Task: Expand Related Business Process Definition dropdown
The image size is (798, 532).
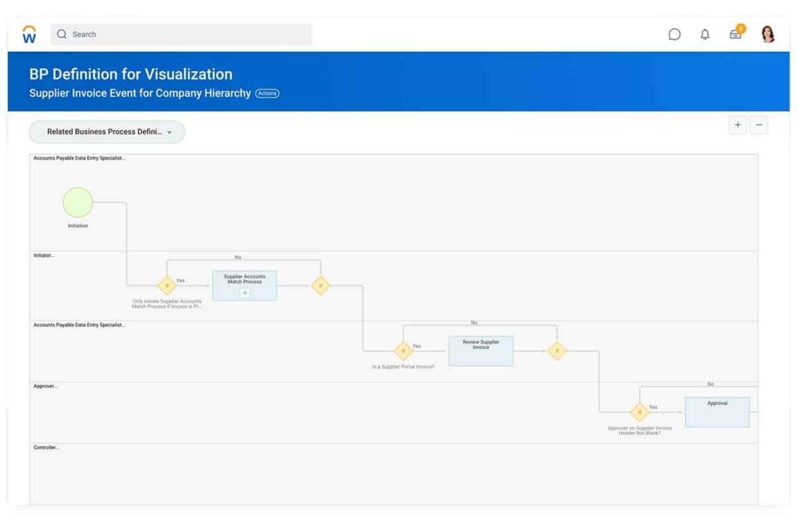Action: click(x=107, y=132)
